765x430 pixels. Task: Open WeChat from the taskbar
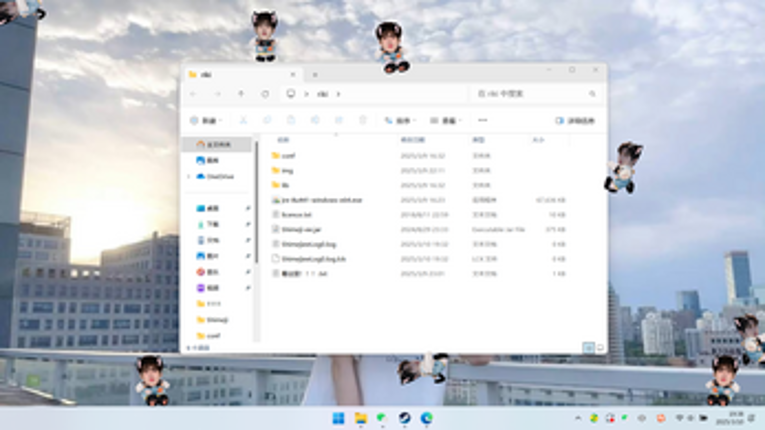(x=382, y=418)
